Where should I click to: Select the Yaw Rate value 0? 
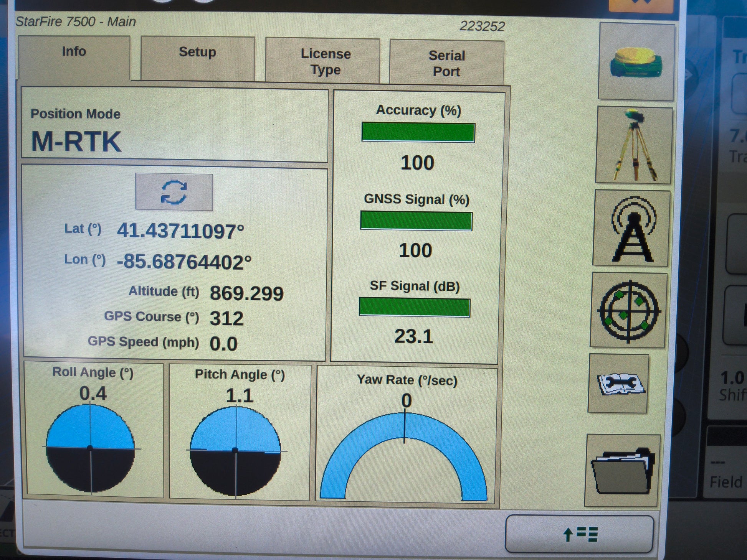[x=407, y=401]
